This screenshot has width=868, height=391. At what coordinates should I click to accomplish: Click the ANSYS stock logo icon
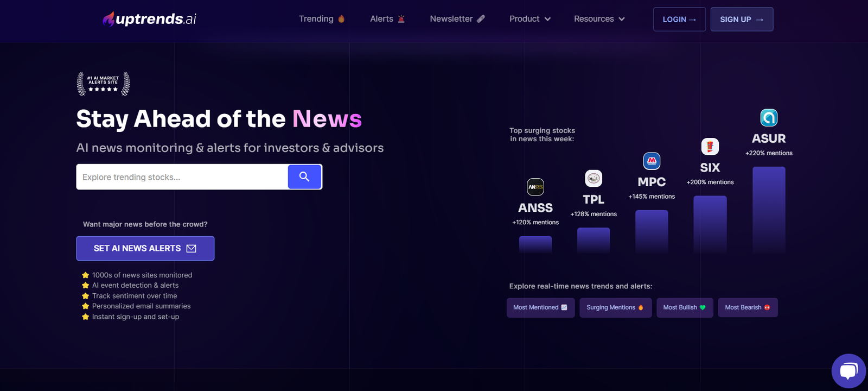click(x=535, y=187)
